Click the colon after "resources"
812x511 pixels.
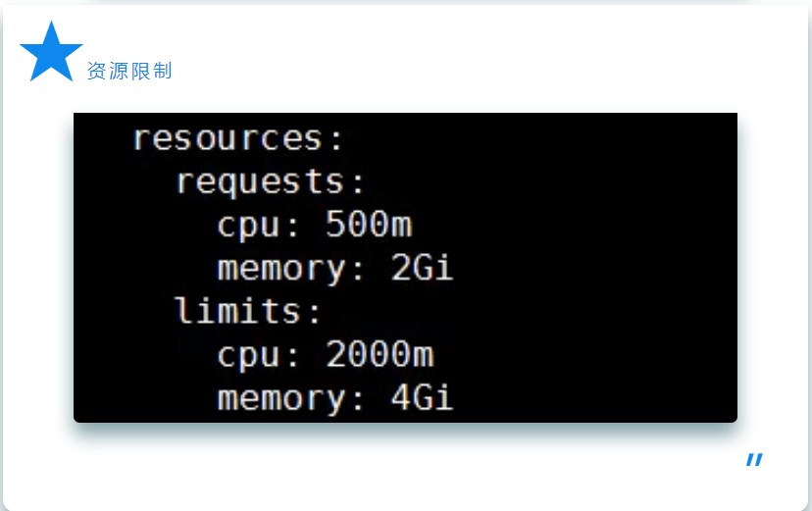point(336,140)
